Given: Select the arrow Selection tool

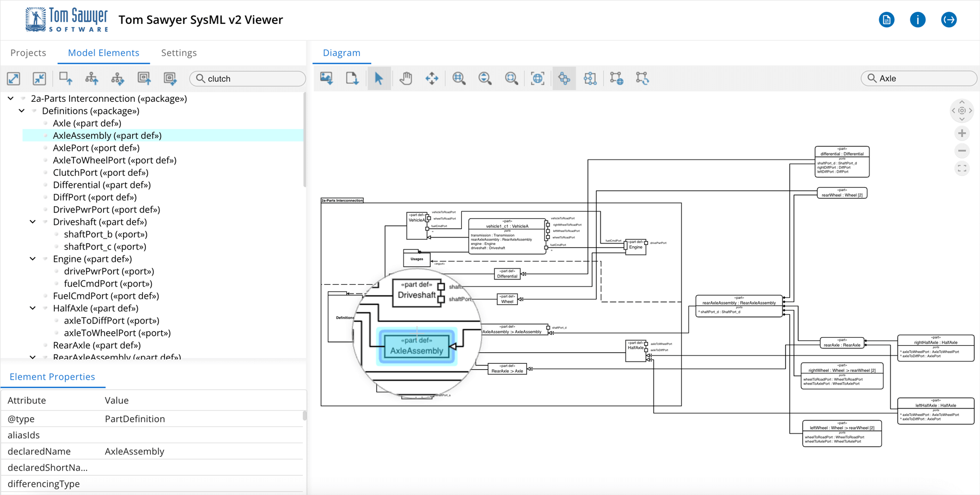Looking at the screenshot, I should [x=379, y=78].
